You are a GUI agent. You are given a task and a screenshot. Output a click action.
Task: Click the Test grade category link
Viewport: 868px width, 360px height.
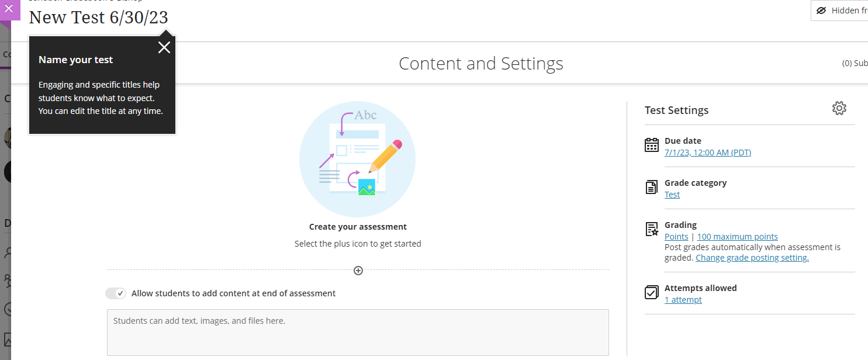pyautogui.click(x=672, y=195)
